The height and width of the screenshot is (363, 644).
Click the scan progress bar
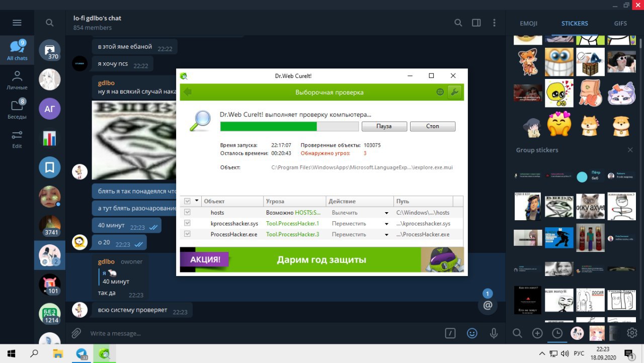coord(289,126)
